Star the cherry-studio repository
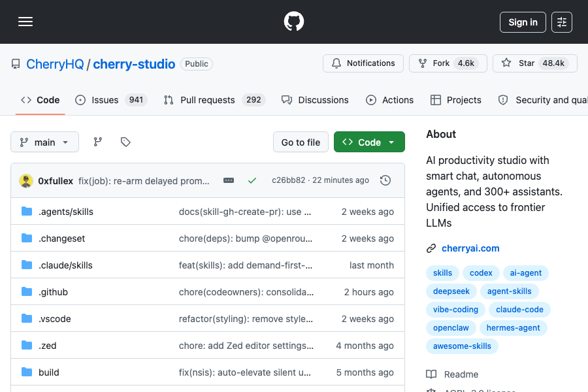This screenshot has width=588, height=392. (x=534, y=63)
